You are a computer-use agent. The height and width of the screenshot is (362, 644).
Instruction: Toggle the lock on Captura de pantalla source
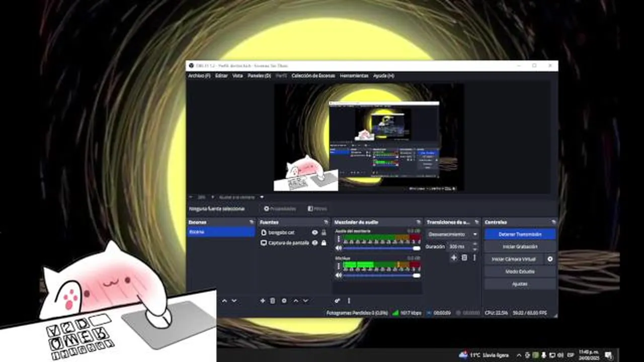324,243
